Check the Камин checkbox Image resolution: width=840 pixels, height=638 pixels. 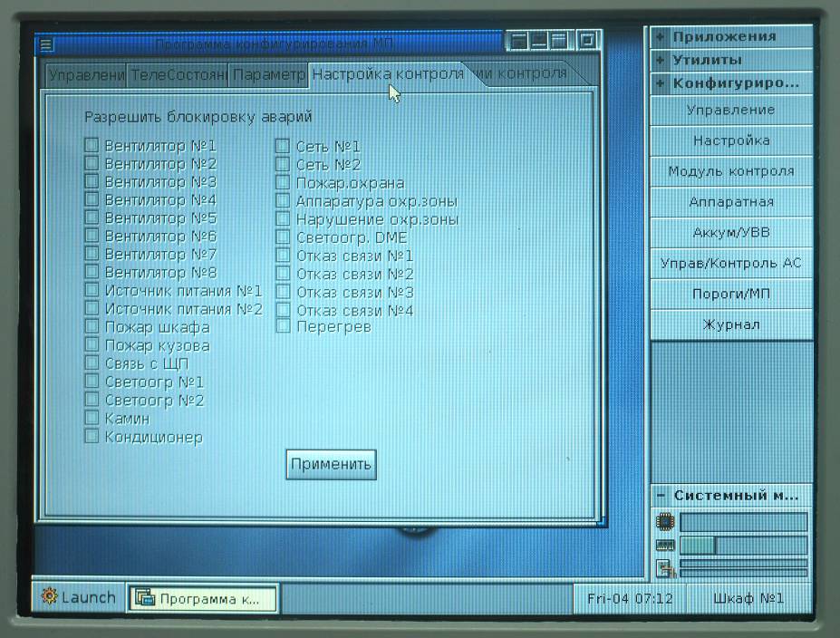(x=92, y=417)
